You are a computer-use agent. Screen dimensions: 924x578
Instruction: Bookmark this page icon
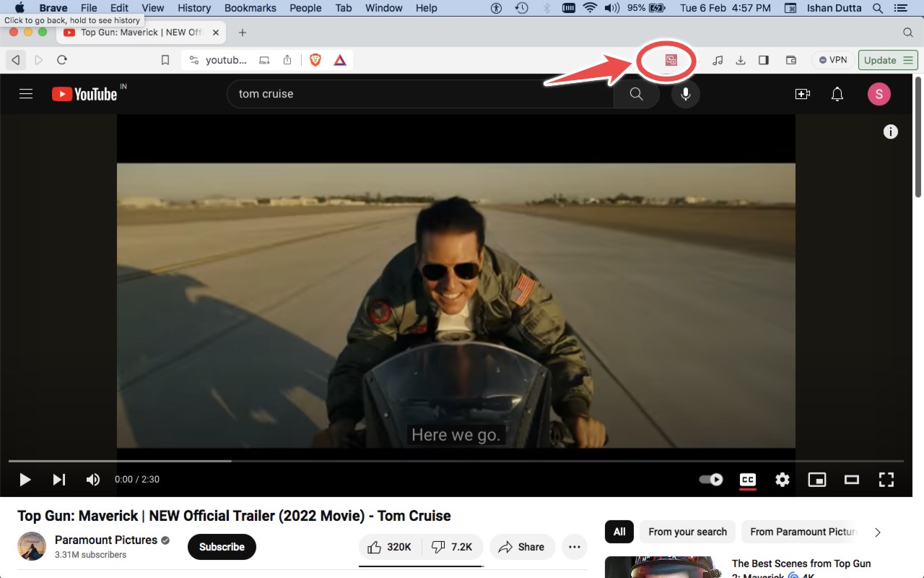[165, 60]
